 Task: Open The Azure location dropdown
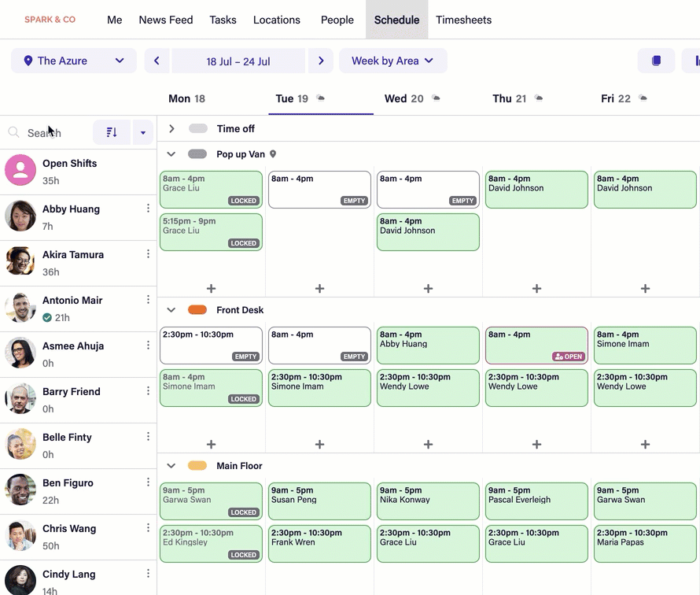[74, 61]
